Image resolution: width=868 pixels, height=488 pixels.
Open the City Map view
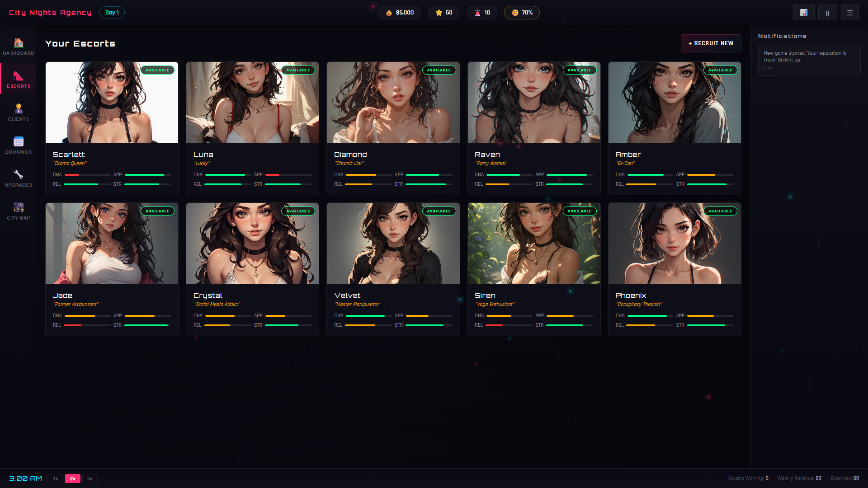(18, 211)
